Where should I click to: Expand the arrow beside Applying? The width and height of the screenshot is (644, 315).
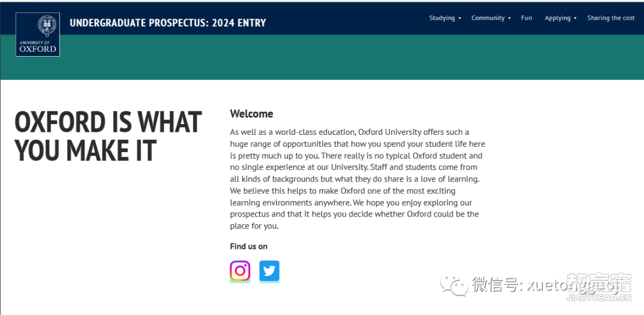(x=575, y=18)
